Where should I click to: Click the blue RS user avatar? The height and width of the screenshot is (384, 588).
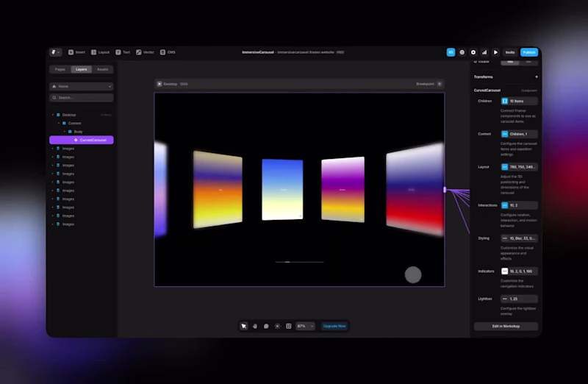pyautogui.click(x=451, y=52)
